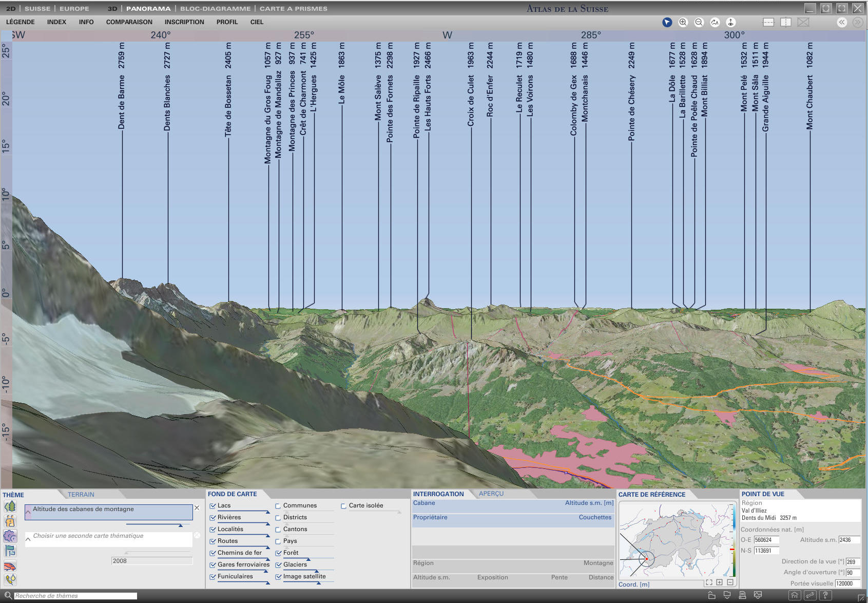The image size is (868, 603).
Task: Switch to the TERRAIN tab
Action: pyautogui.click(x=81, y=495)
